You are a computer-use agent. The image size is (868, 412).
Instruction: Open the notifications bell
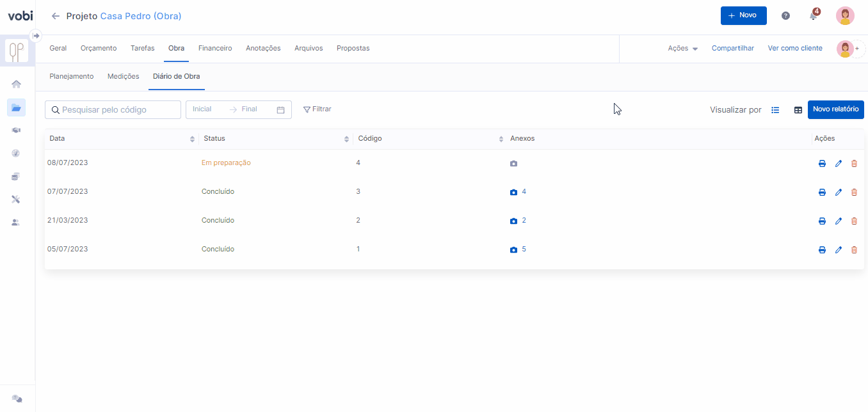point(813,16)
